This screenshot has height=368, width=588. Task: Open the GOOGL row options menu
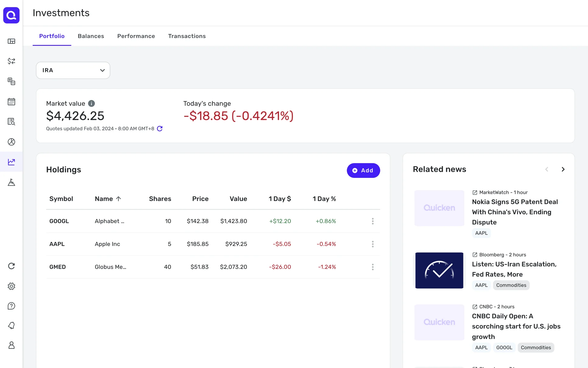click(372, 221)
